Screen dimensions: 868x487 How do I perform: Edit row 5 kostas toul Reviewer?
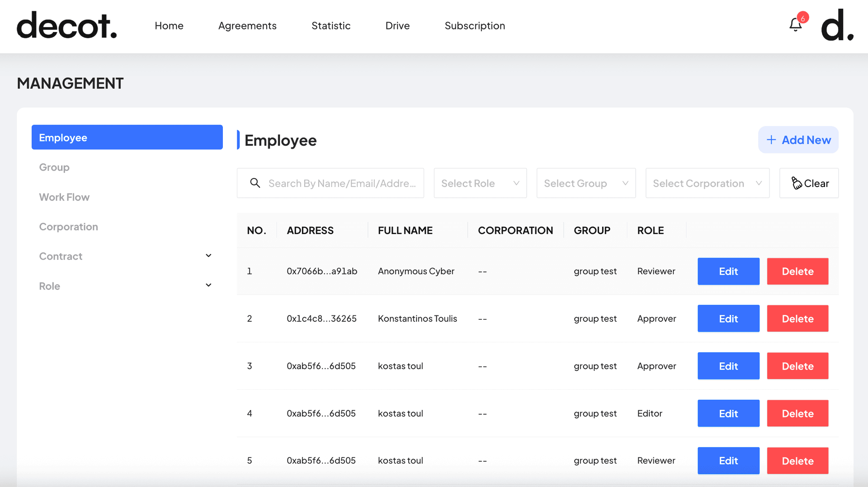[x=728, y=461]
